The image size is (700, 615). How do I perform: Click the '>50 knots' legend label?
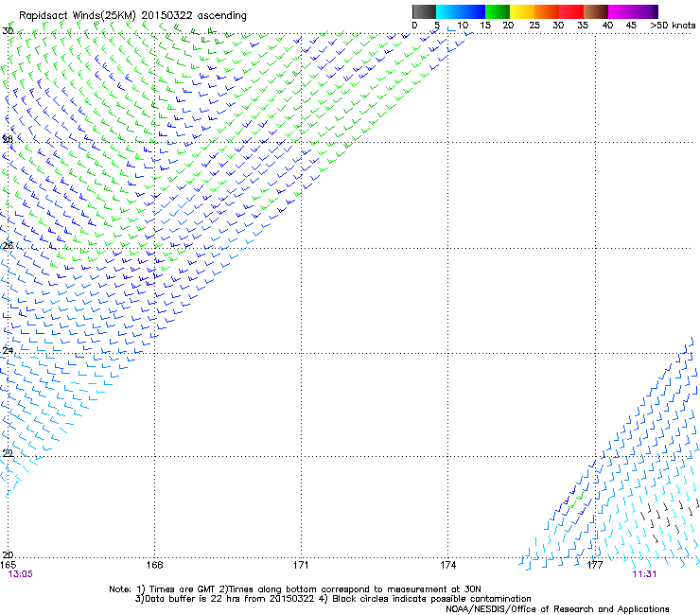tap(673, 26)
